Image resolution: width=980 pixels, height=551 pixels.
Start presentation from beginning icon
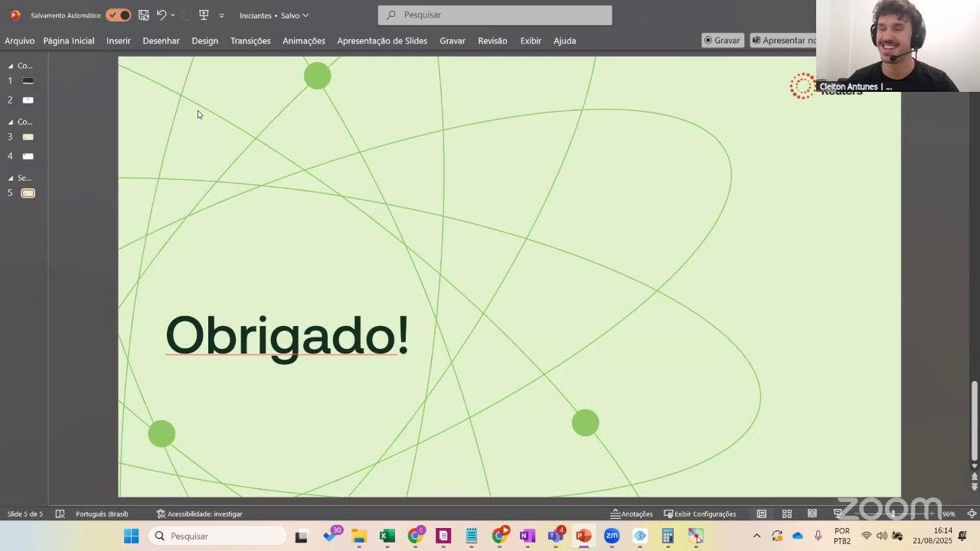[204, 15]
